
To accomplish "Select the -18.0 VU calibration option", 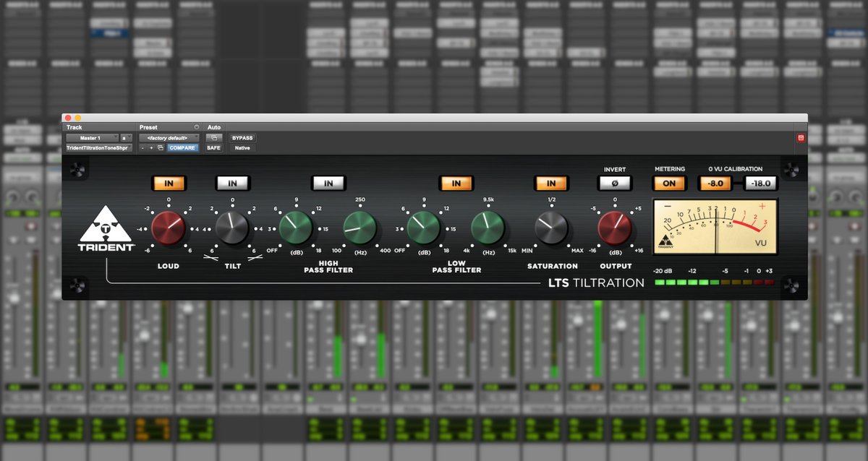I will (x=762, y=184).
